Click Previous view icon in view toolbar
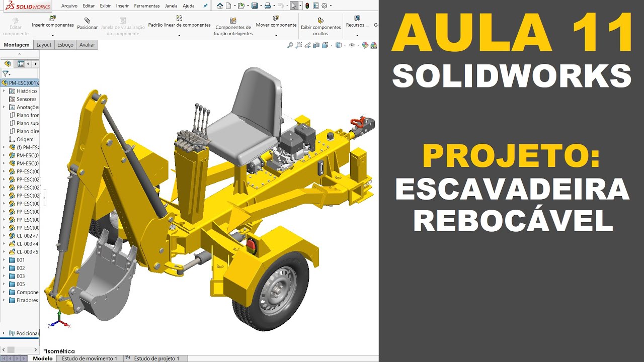This screenshot has width=644, height=362. 307,45
